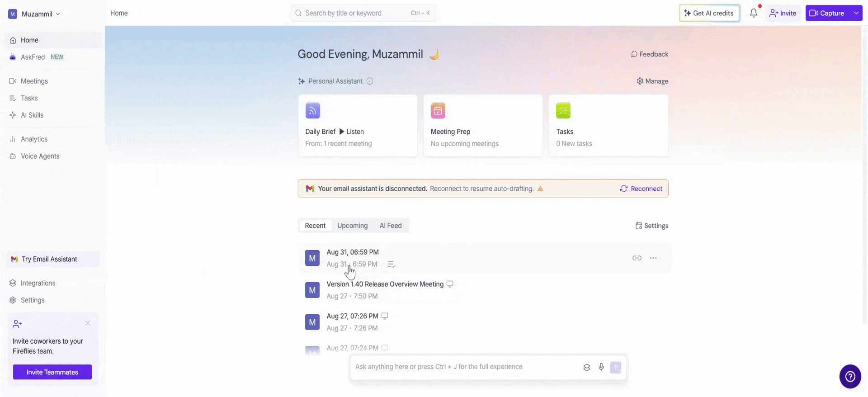Open the help question mark button

(x=850, y=376)
